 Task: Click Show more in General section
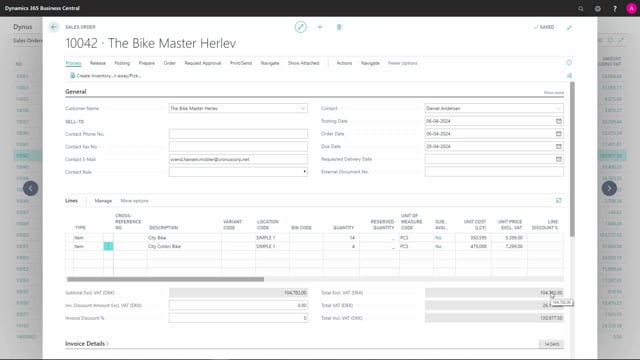553,93
